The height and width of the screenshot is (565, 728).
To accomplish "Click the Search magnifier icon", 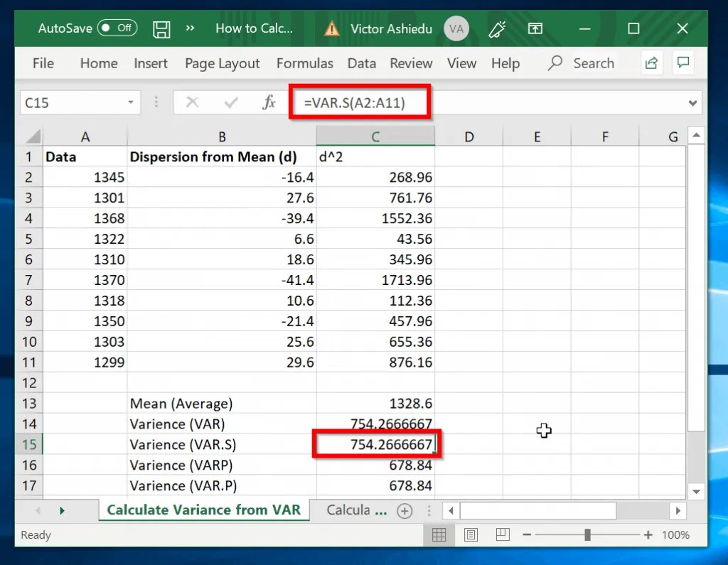I will tap(555, 63).
